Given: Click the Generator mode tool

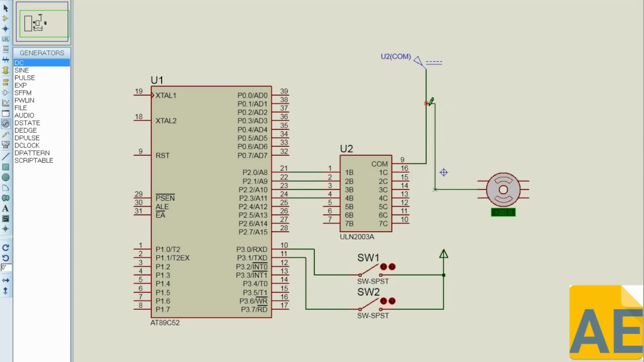Looking at the screenshot, I should 6,123.
